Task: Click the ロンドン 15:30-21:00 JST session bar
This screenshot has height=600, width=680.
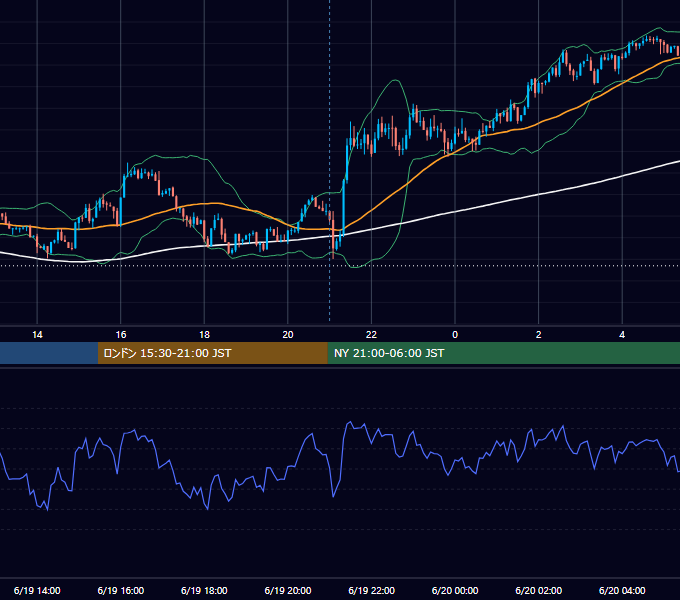Action: click(212, 353)
